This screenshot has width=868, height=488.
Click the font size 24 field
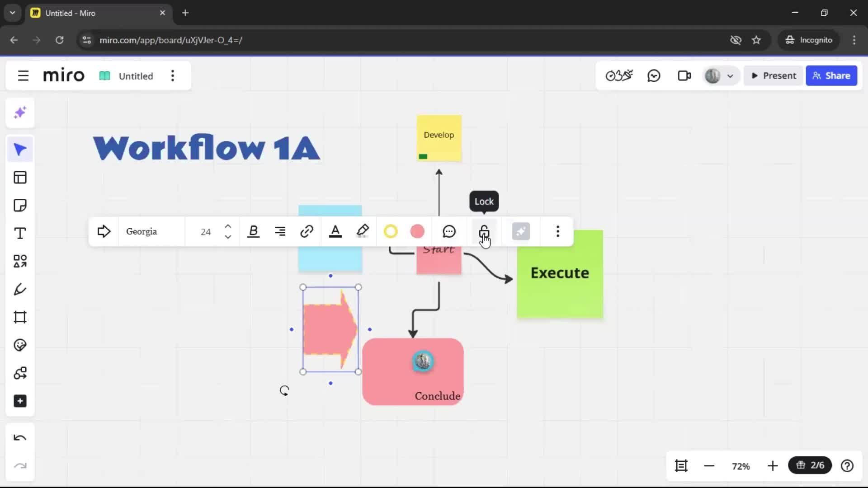(x=206, y=232)
